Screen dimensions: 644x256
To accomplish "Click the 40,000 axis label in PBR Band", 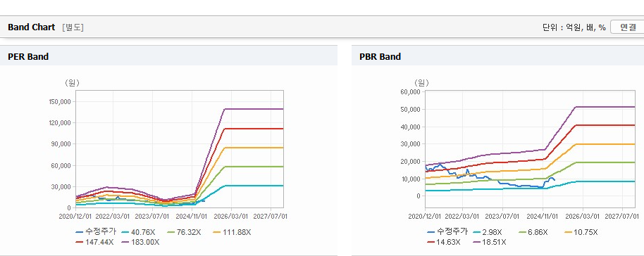I will [x=411, y=127].
